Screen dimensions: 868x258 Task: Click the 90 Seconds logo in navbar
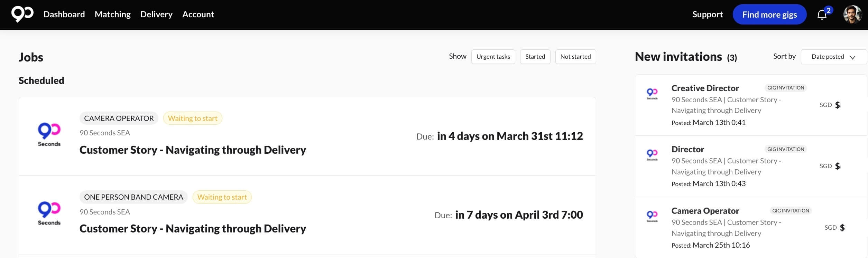pyautogui.click(x=22, y=14)
